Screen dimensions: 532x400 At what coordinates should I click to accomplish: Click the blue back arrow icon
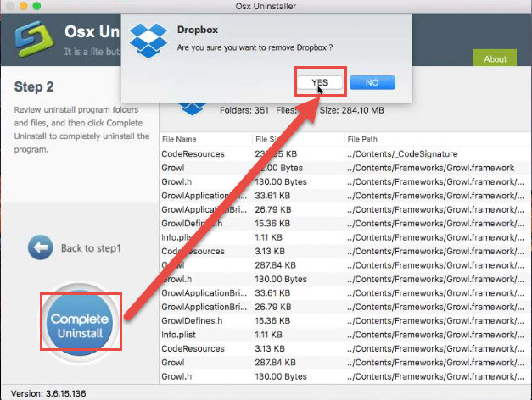40,248
